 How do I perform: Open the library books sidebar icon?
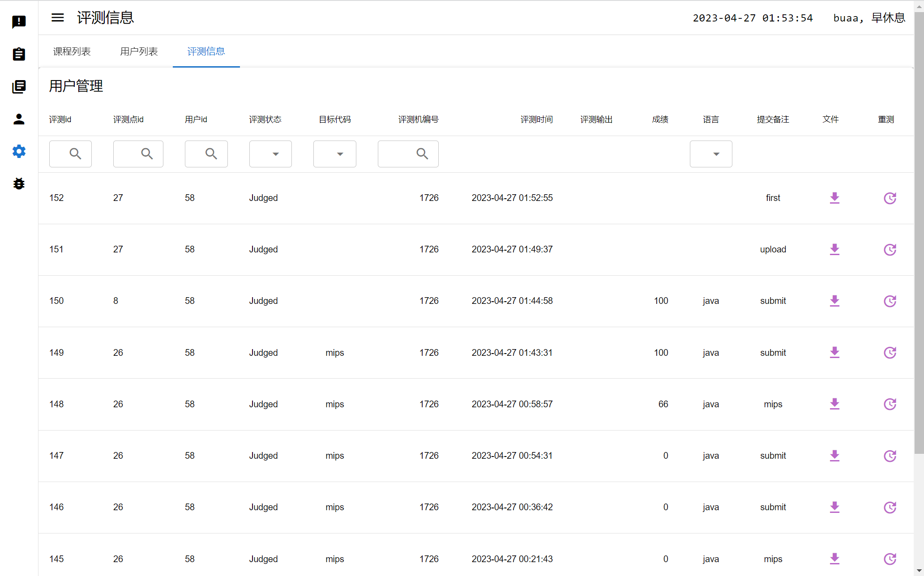click(19, 86)
